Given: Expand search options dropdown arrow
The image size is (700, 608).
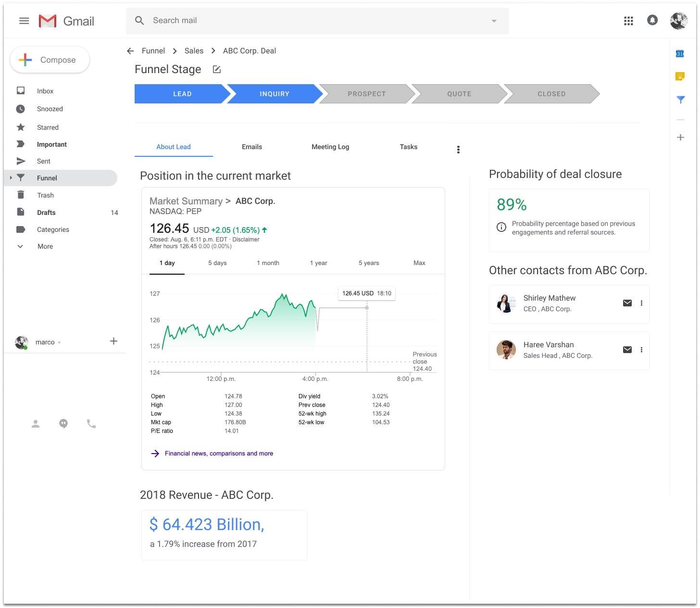Looking at the screenshot, I should coord(494,21).
